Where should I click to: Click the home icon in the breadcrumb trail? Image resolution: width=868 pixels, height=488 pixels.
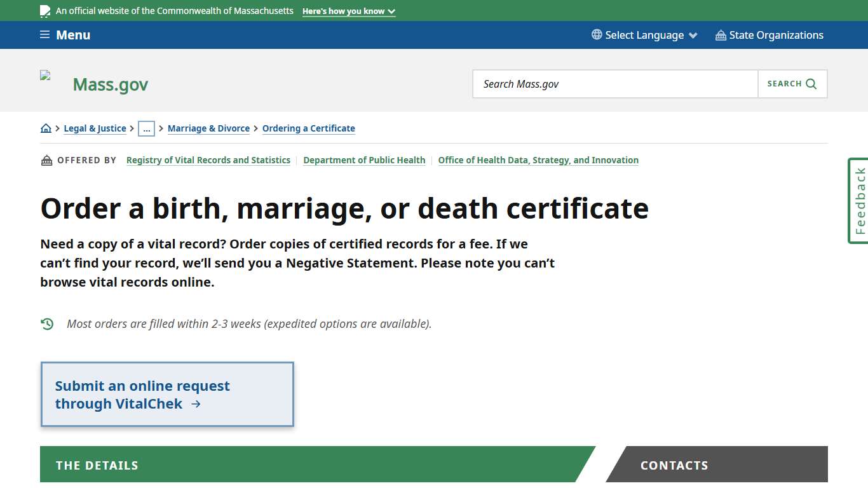45,128
